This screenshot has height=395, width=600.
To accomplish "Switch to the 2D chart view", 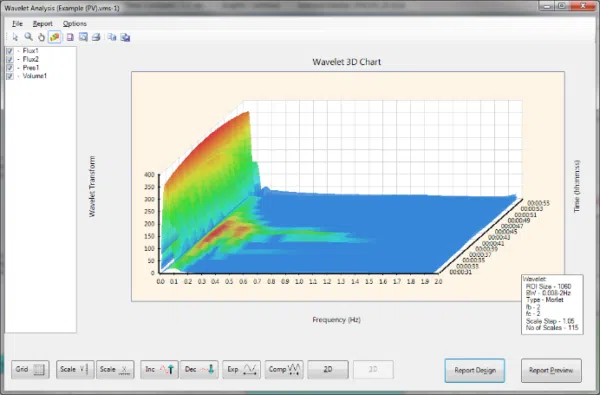I will 328,369.
